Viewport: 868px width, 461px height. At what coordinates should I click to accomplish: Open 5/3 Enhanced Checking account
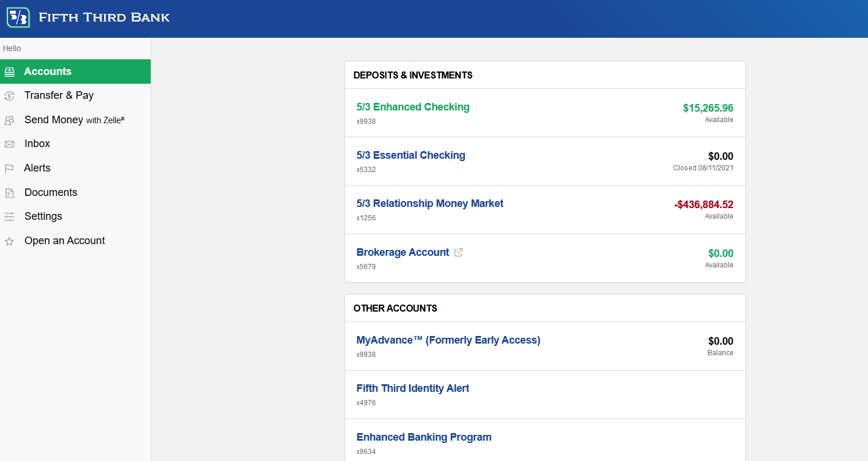pyautogui.click(x=413, y=107)
